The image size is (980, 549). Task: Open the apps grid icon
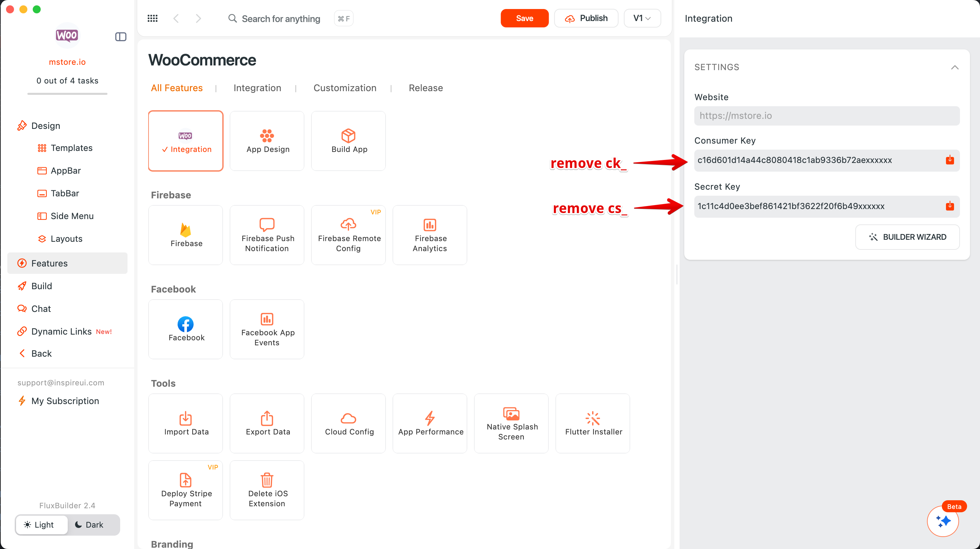click(153, 18)
